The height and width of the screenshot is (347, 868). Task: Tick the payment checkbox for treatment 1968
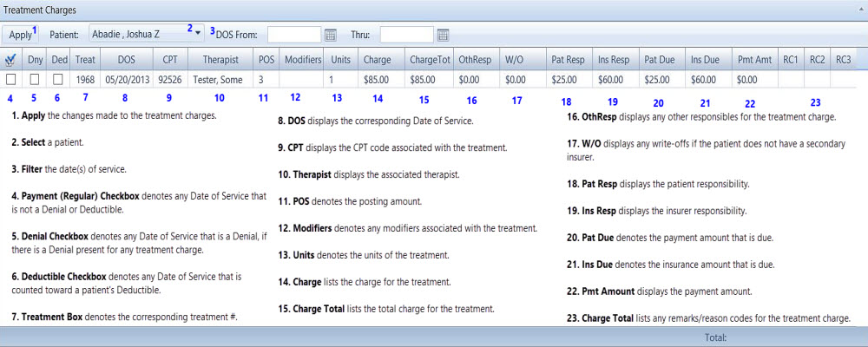point(10,80)
